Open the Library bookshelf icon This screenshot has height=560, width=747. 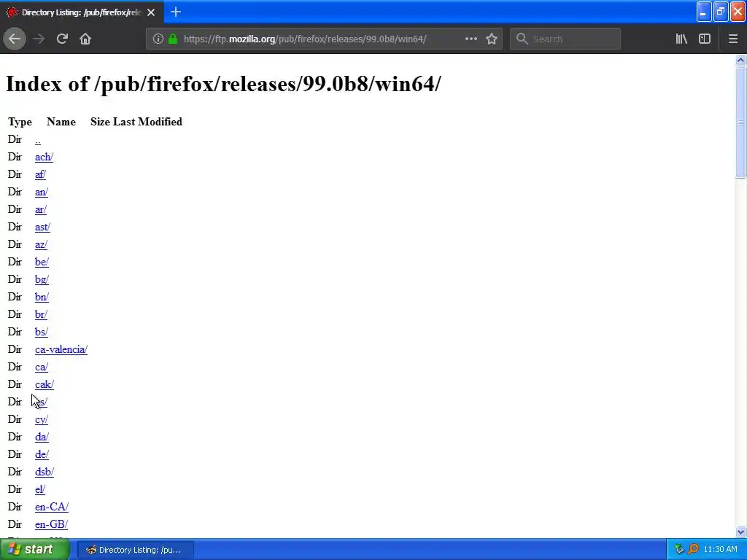(681, 39)
